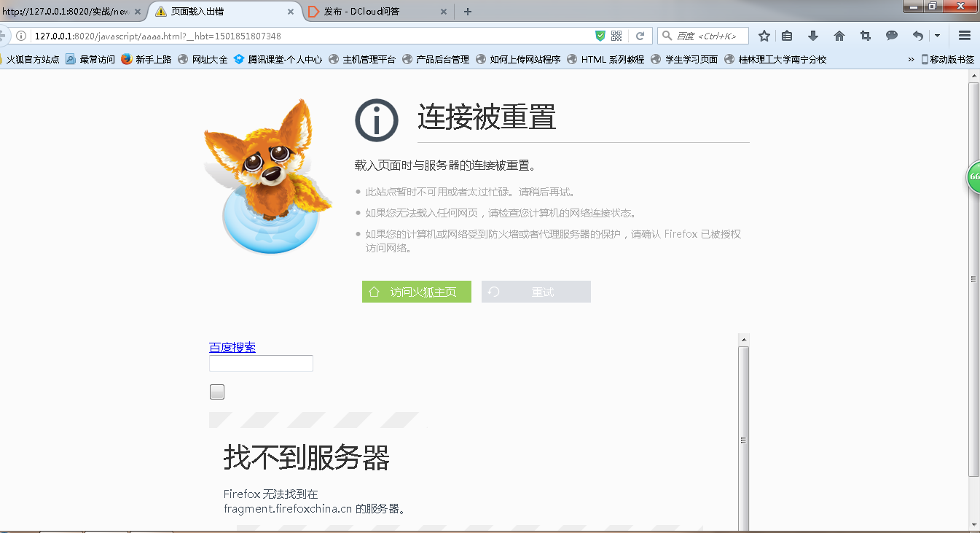980x533 pixels.
Task: Click the 连接被重置 heading
Action: pos(487,117)
